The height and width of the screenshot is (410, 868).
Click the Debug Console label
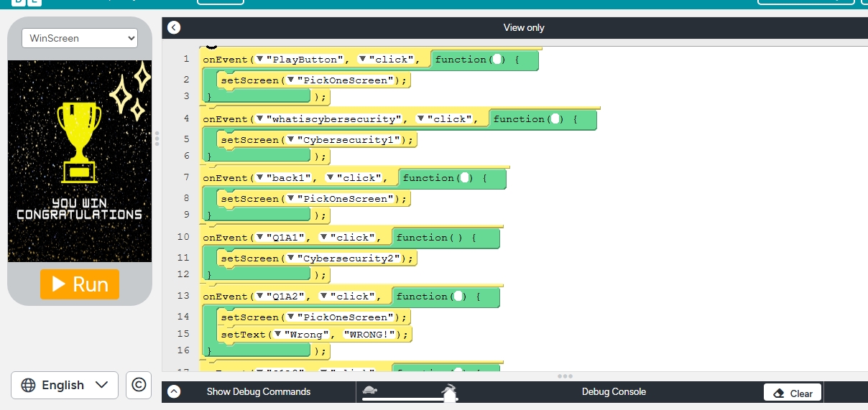[614, 391]
